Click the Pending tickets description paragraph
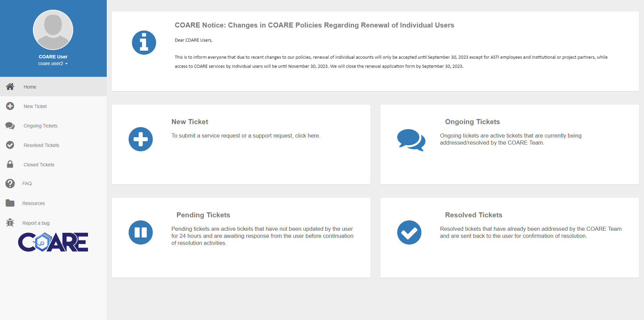The height and width of the screenshot is (320, 644). coord(262,236)
